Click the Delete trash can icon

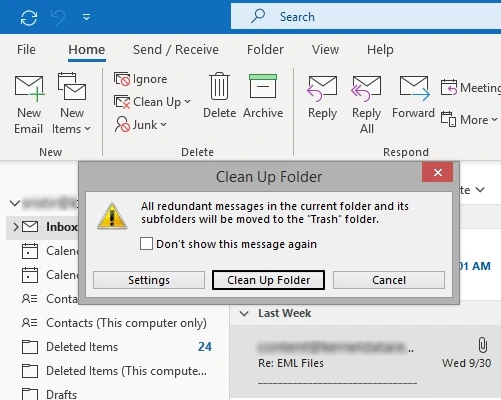(219, 87)
